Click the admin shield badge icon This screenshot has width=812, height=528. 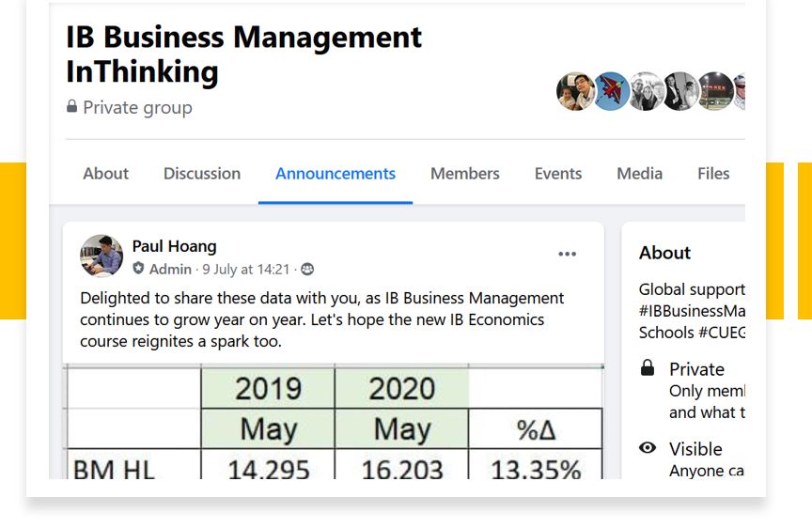tap(139, 270)
